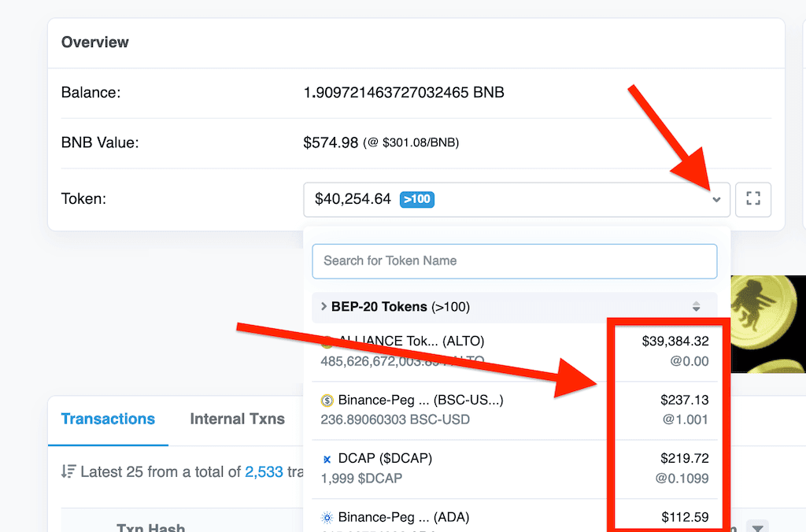Click the DCAP token icon
Viewport: 806px width, 532px height.
(327, 459)
